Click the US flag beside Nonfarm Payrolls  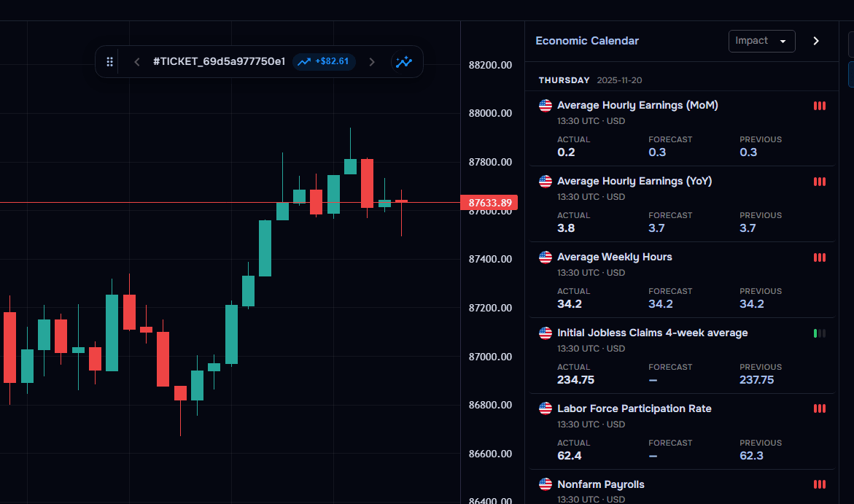(x=545, y=484)
